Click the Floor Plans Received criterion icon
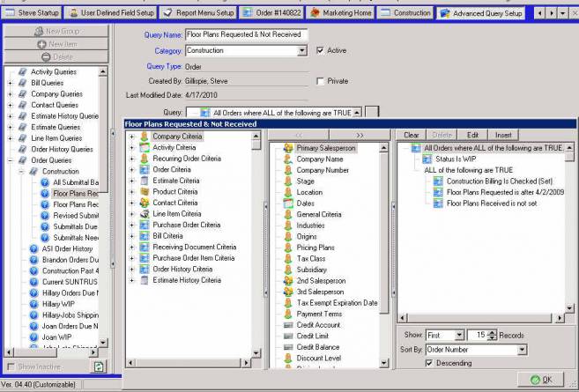 [438, 203]
